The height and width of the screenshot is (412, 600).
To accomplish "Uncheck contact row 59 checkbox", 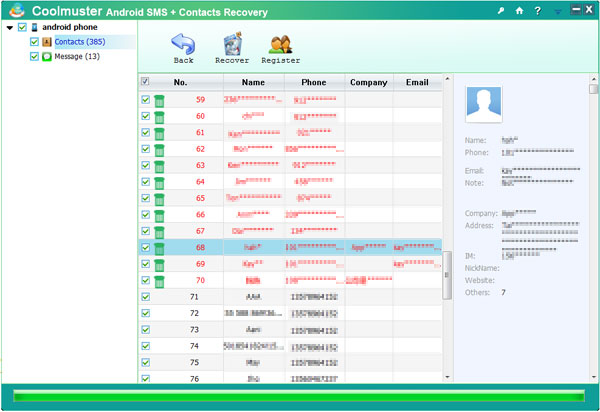I will click(145, 99).
